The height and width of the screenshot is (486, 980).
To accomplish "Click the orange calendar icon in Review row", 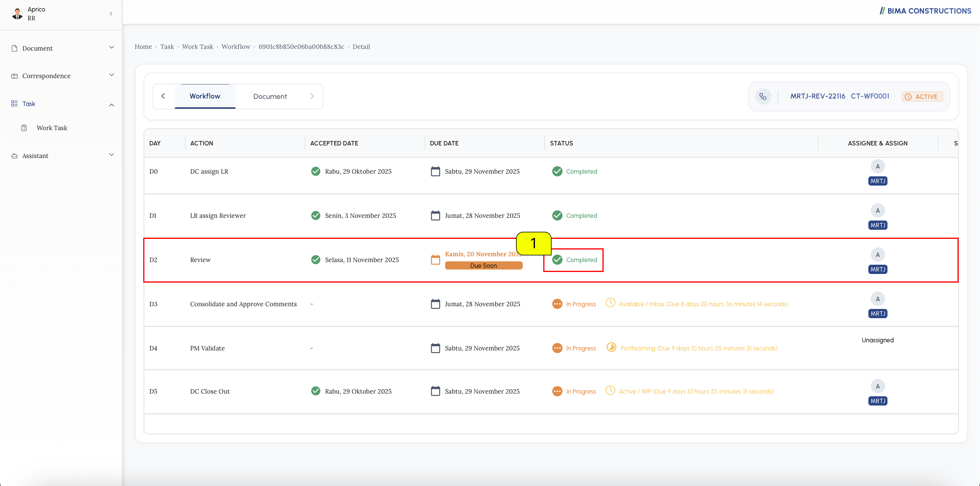I will pos(435,260).
